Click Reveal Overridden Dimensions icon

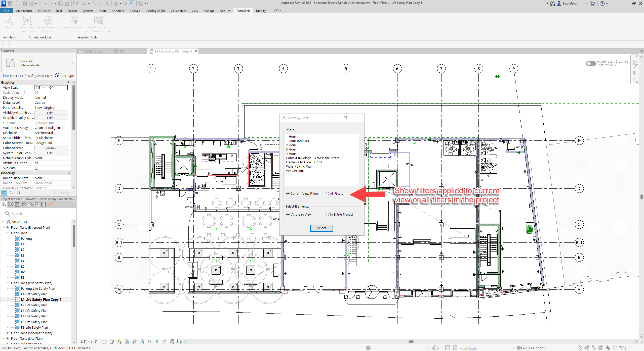(48, 21)
